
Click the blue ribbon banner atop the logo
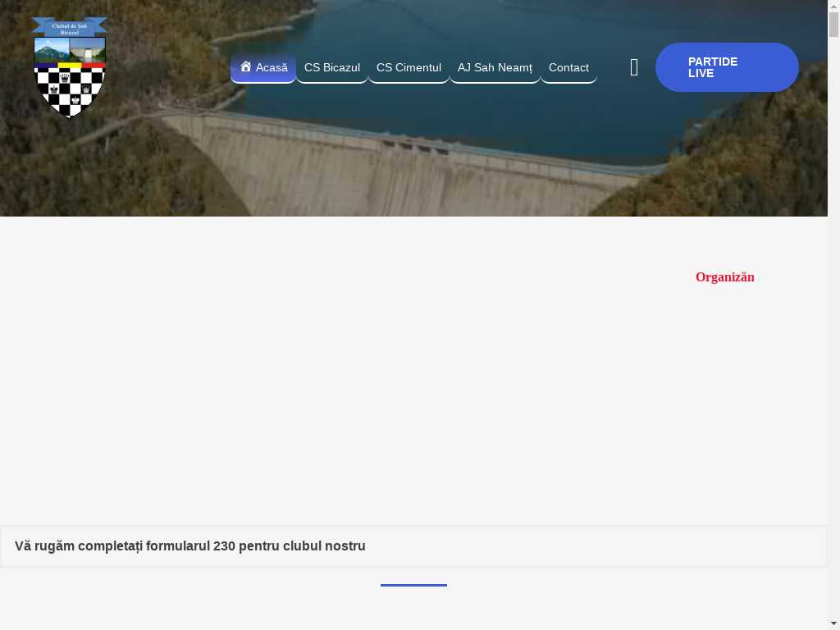coord(70,26)
